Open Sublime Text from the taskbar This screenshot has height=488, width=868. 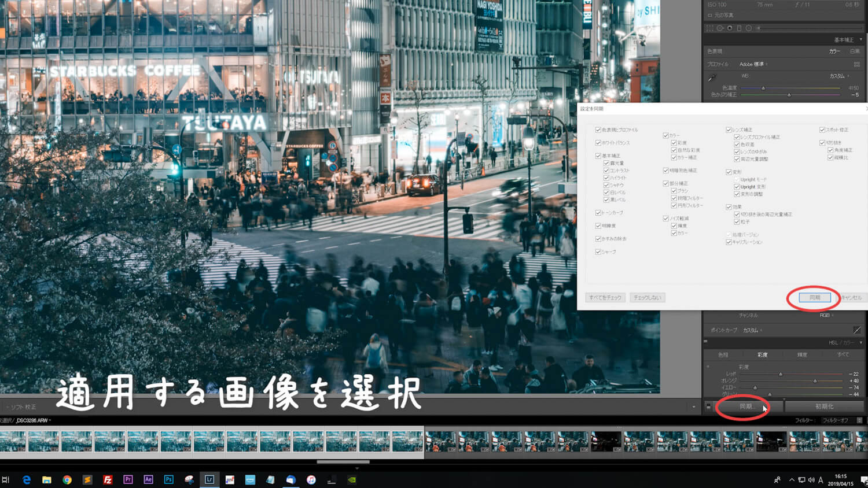[87, 480]
